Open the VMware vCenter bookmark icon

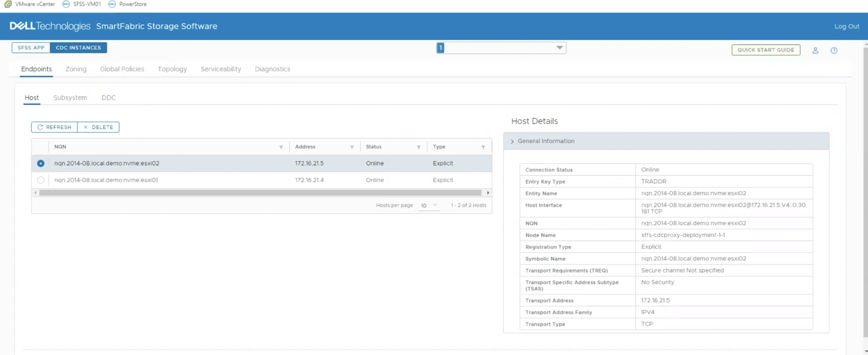click(x=8, y=4)
